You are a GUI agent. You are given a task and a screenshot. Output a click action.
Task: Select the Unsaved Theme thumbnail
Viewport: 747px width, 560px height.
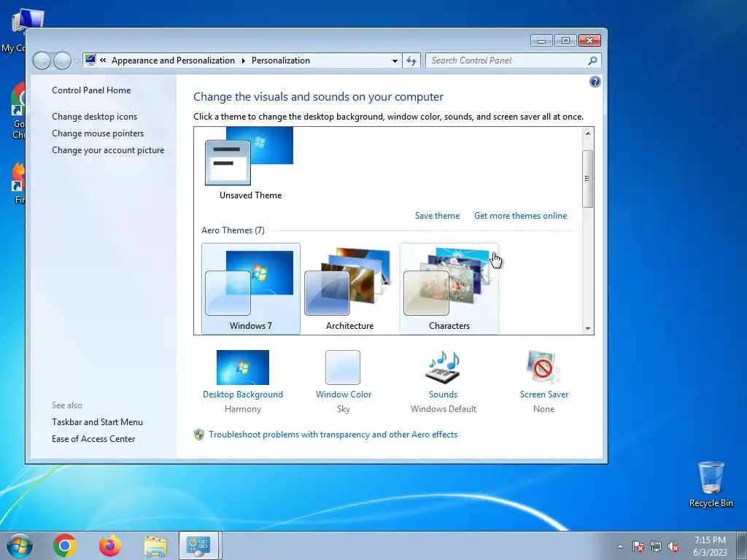click(250, 164)
